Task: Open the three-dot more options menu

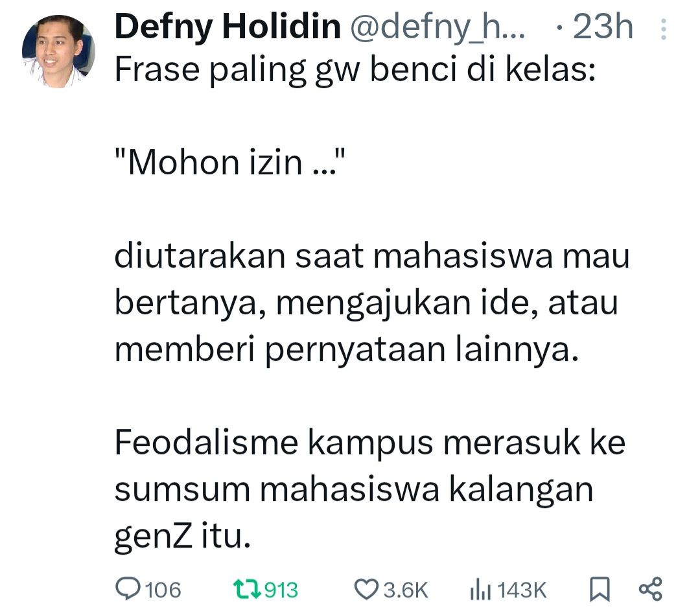Action: tap(664, 29)
